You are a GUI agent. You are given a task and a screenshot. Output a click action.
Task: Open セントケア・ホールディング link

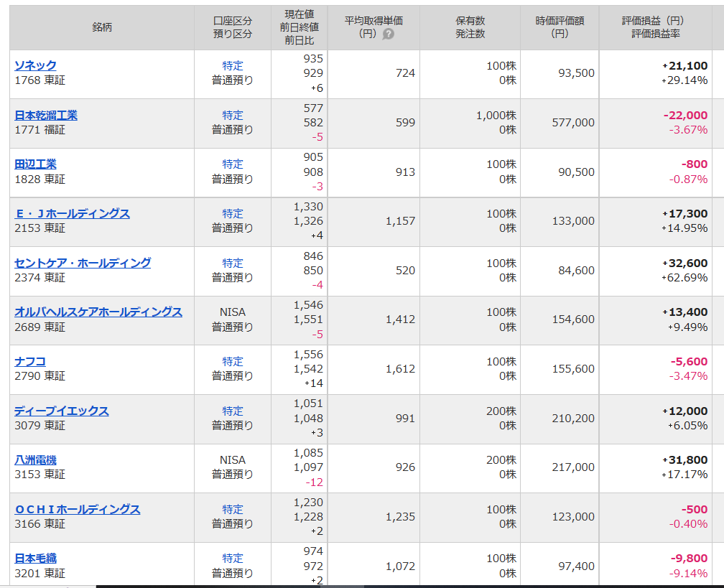[83, 263]
